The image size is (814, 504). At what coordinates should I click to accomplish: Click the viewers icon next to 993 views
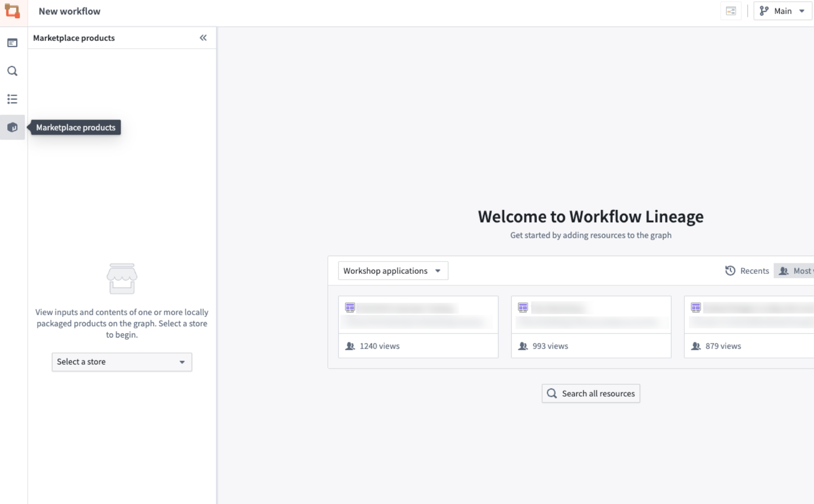click(523, 346)
